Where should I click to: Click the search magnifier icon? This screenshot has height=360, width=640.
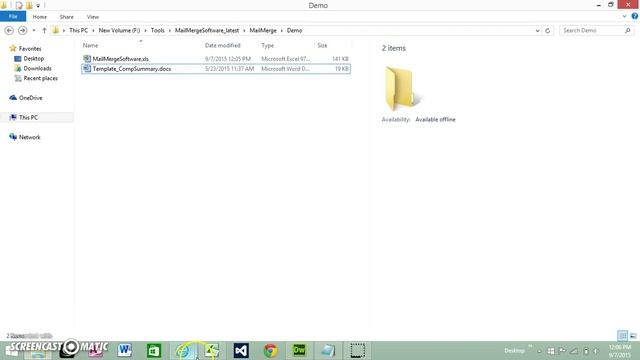[x=628, y=31]
